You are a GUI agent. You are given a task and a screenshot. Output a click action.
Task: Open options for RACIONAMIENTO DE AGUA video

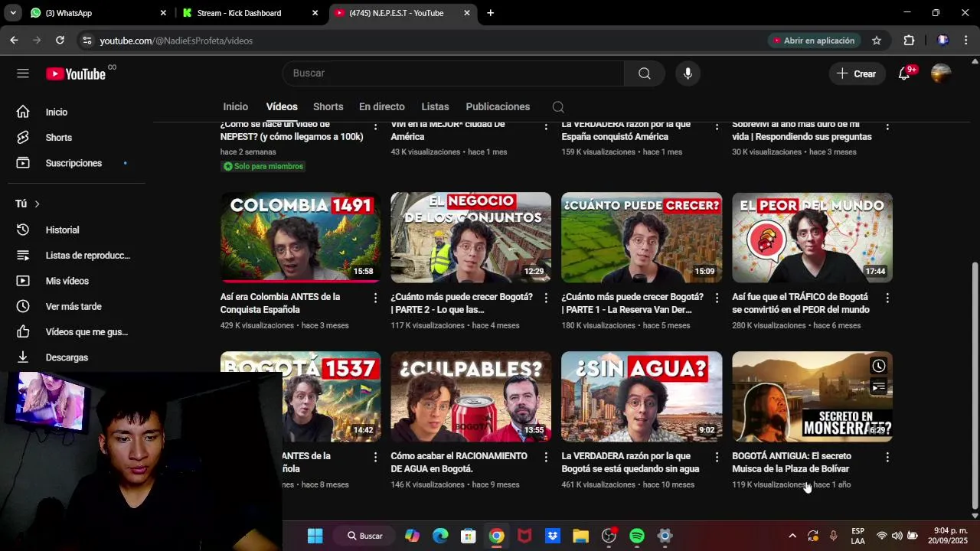(x=546, y=457)
